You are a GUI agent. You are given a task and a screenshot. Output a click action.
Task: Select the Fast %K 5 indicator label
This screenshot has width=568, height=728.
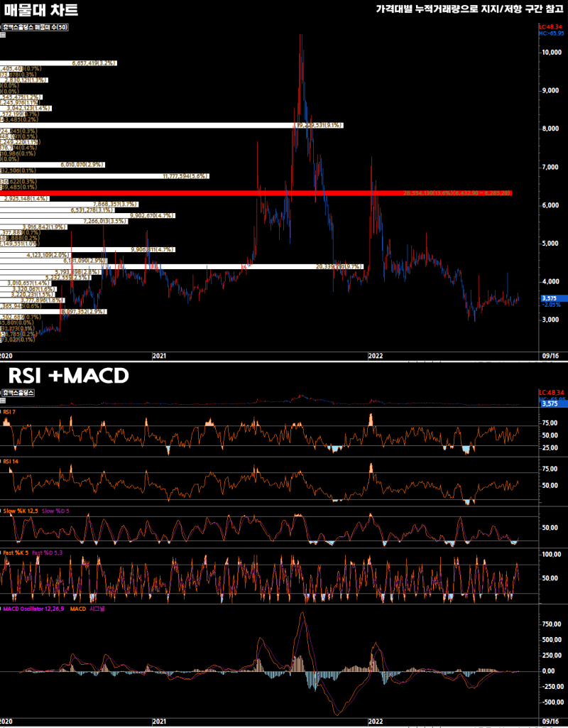[x=16, y=553]
